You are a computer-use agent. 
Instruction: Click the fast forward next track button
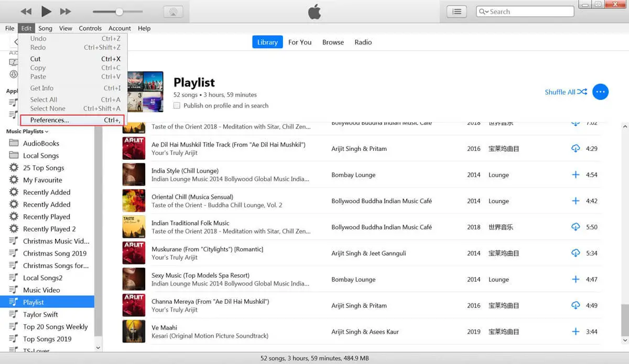(x=66, y=12)
